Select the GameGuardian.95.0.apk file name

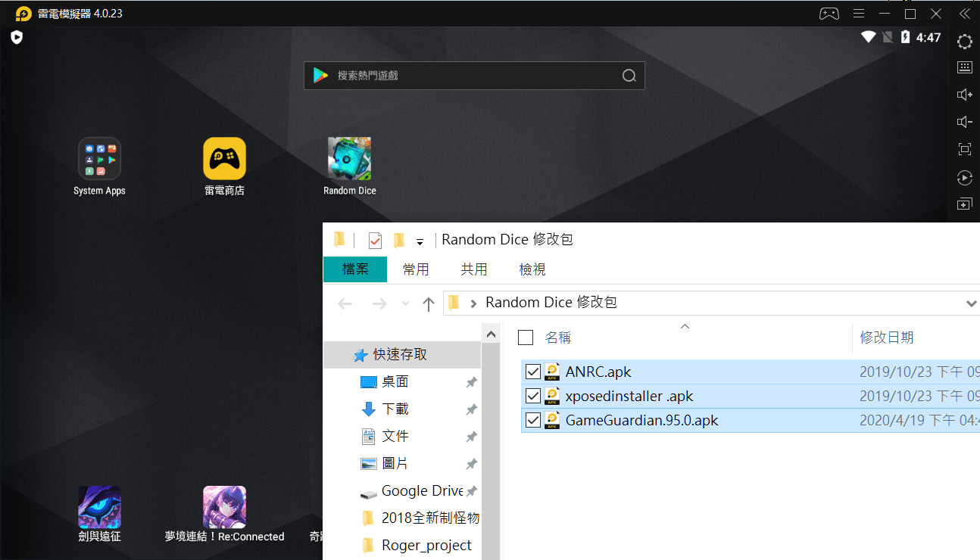642,420
